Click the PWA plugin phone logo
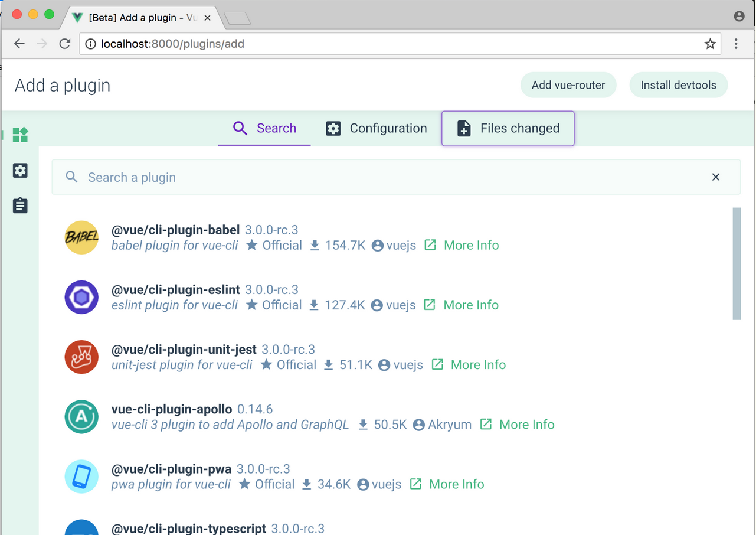Image resolution: width=756 pixels, height=535 pixels. click(x=81, y=476)
